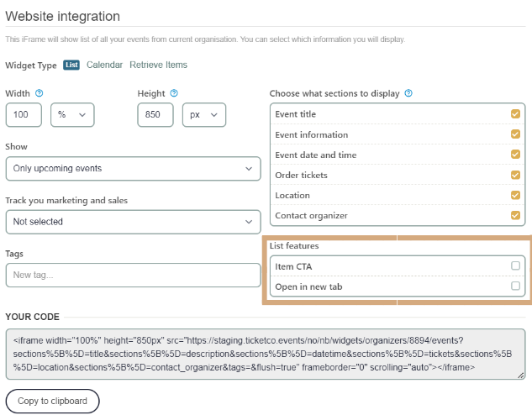Disable the Event date and time section
Screen dimensions: 532x415
coord(515,155)
